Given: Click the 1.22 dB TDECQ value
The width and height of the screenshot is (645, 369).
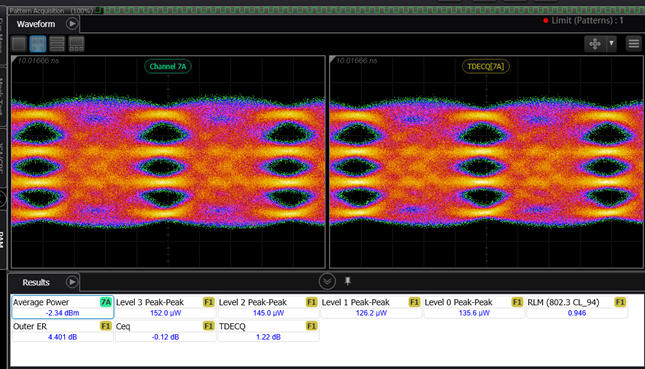Looking at the screenshot, I should click(268, 337).
